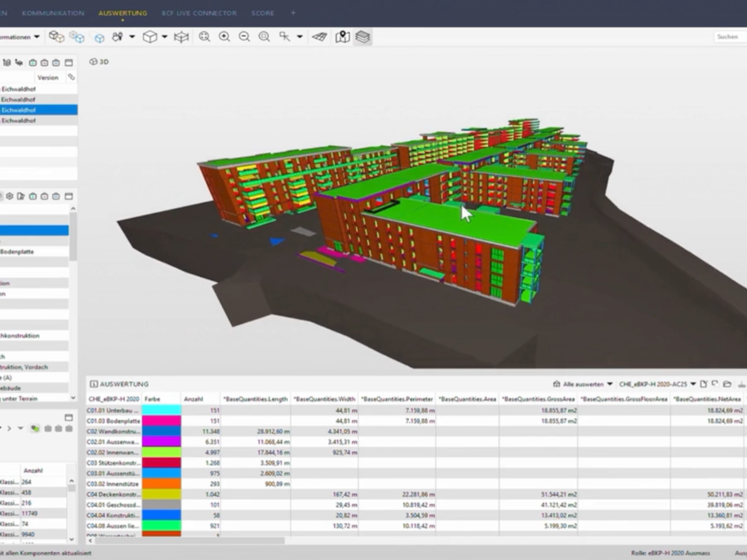Switch to the KOMMUNIKATION tab
The height and width of the screenshot is (560, 747).
click(53, 13)
